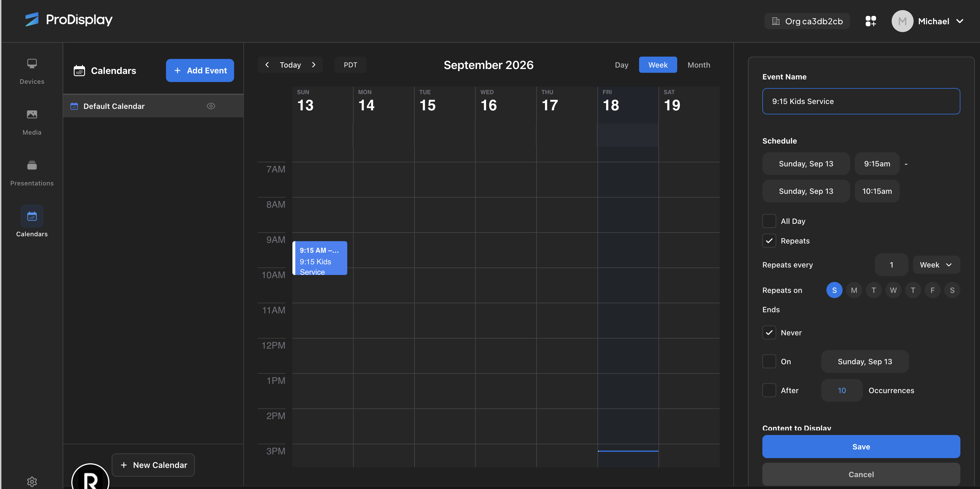Toggle Monday in Repeats on
Viewport: 980px width, 489px height.
(x=854, y=290)
